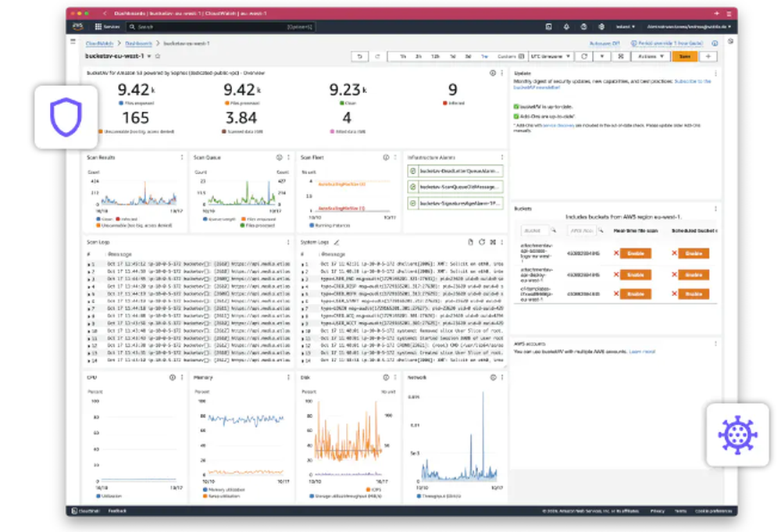Click the red Infected legend swatch in overview

tap(445, 103)
